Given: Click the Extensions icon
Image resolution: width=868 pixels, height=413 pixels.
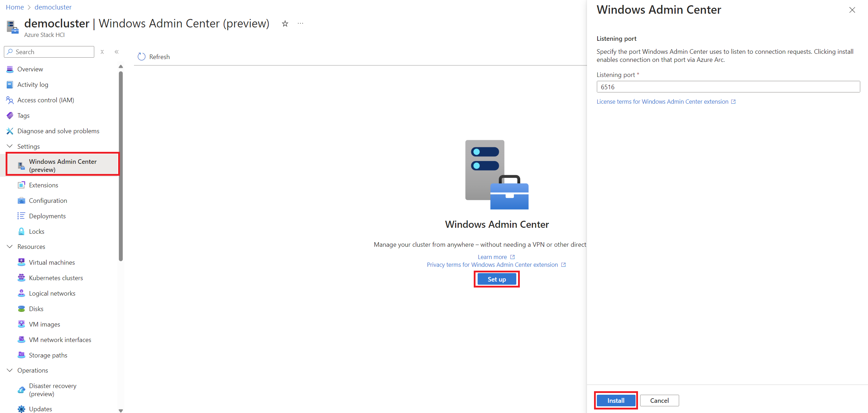Looking at the screenshot, I should click(21, 185).
